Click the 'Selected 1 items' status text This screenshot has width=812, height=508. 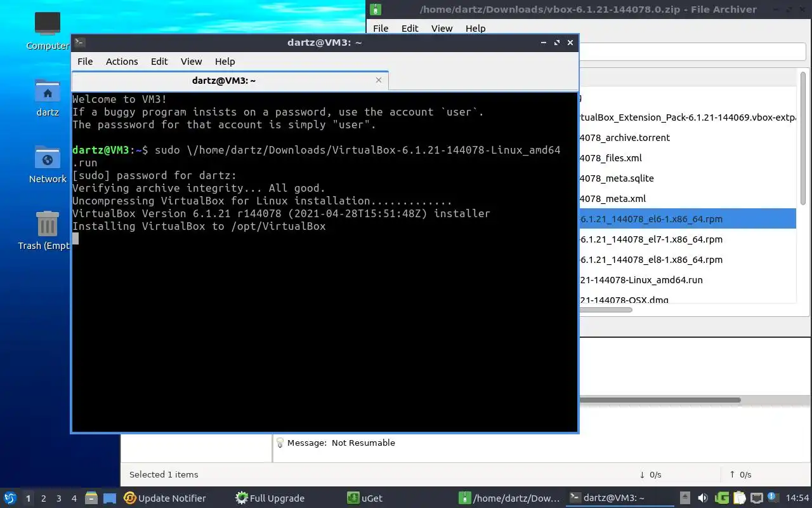164,474
